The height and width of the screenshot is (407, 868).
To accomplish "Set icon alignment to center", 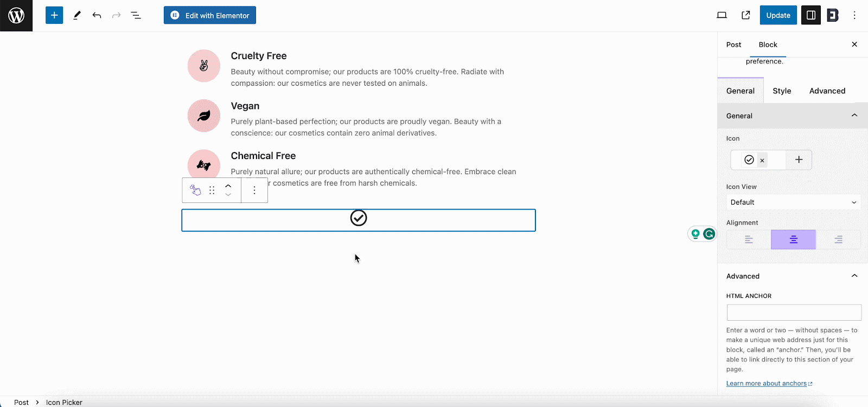I will [793, 239].
